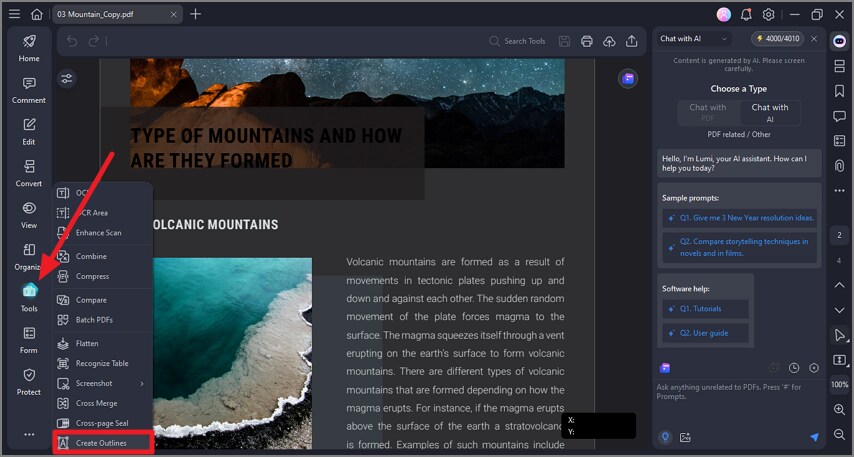Open the Organize pages tool
Screen dimensions: 854x457
[29, 257]
